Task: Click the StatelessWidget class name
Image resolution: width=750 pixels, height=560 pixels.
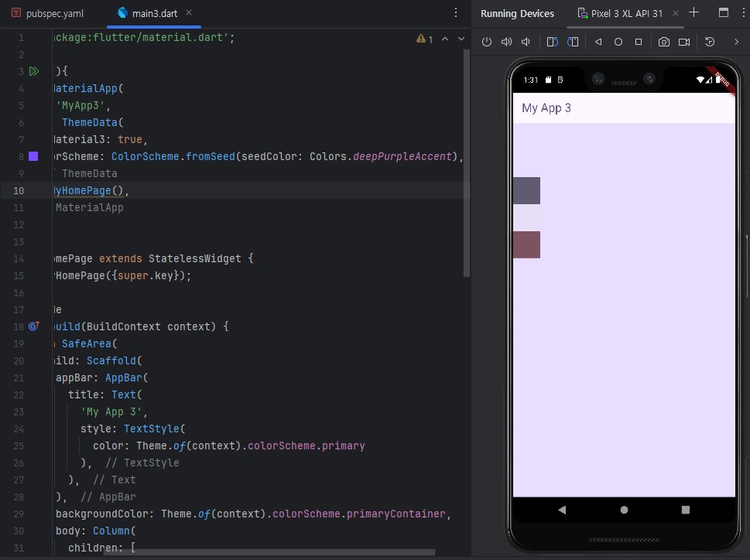Action: pyautogui.click(x=195, y=258)
